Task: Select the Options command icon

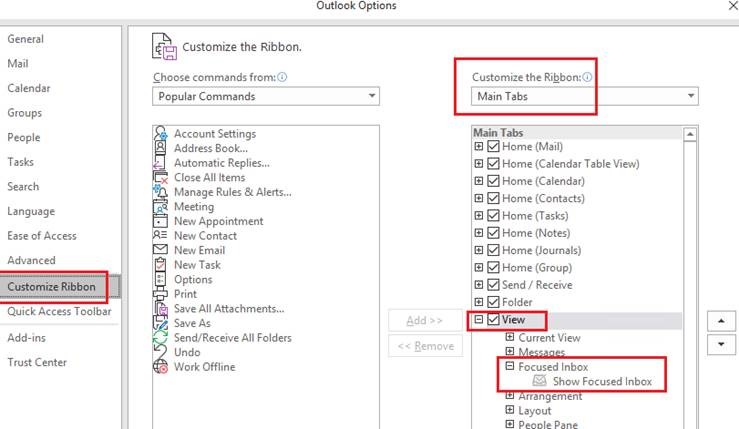Action: [x=160, y=279]
